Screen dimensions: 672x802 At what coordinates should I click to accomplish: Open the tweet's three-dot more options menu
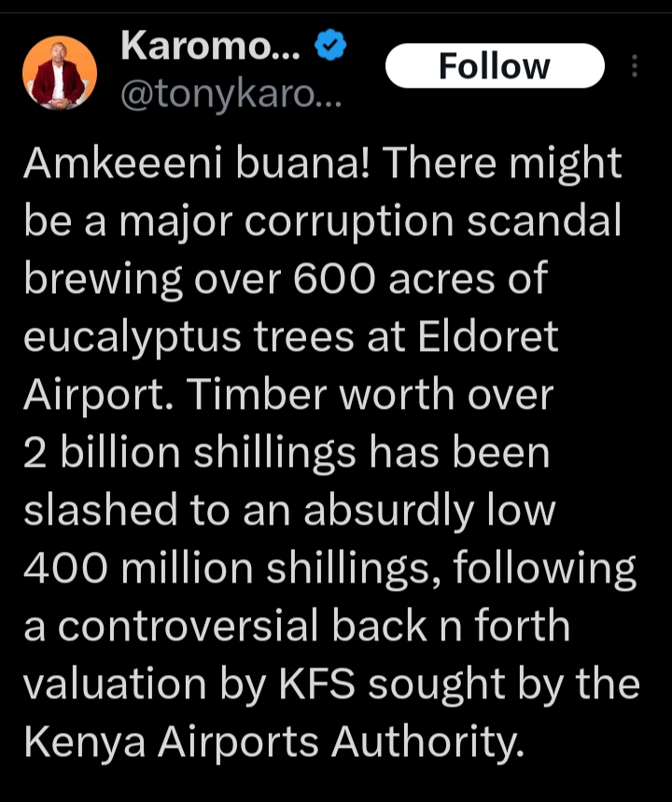(x=636, y=66)
